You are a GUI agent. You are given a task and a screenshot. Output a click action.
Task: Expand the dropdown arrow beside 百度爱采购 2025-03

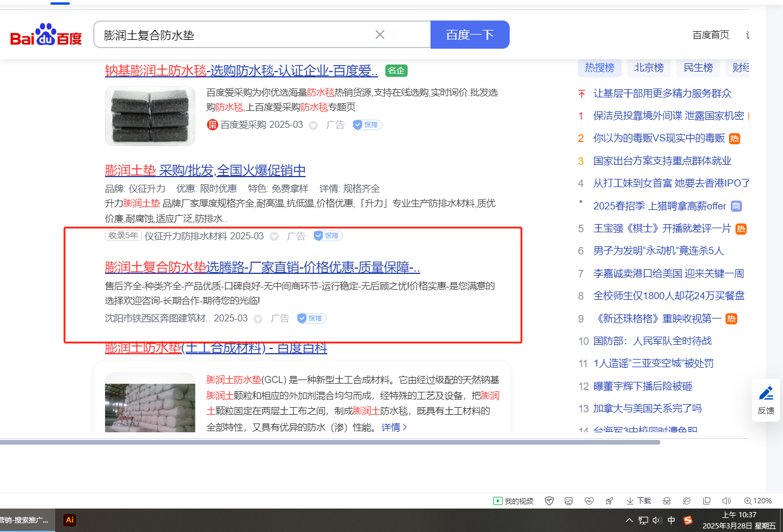[314, 126]
